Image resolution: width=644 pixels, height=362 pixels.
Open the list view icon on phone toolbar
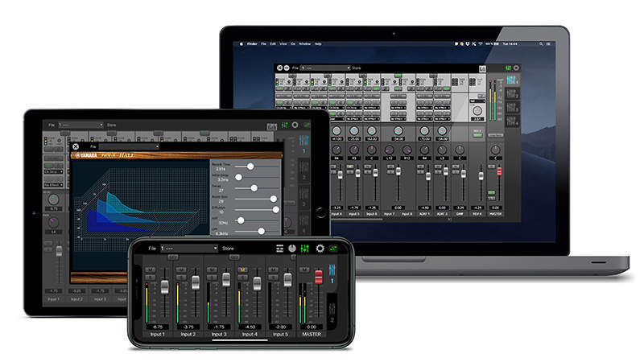[x=279, y=249]
